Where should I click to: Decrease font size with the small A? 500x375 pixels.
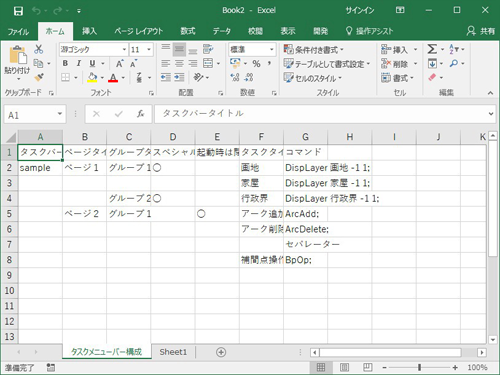pos(133,63)
